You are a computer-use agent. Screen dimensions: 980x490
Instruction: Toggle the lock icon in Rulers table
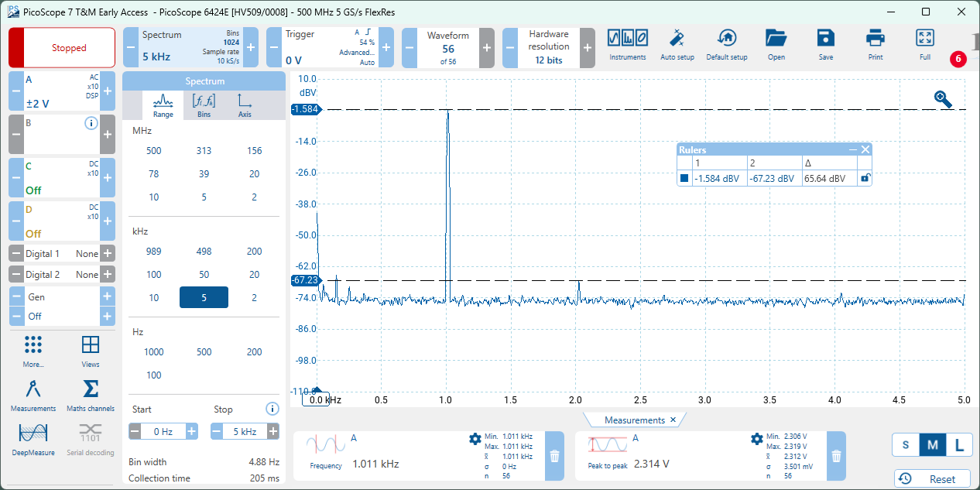coord(865,178)
